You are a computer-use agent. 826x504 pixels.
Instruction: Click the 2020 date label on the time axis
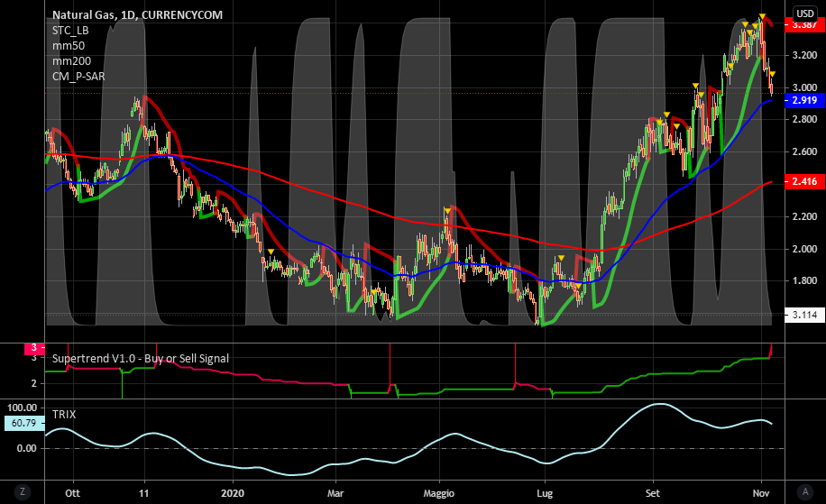[233, 493]
